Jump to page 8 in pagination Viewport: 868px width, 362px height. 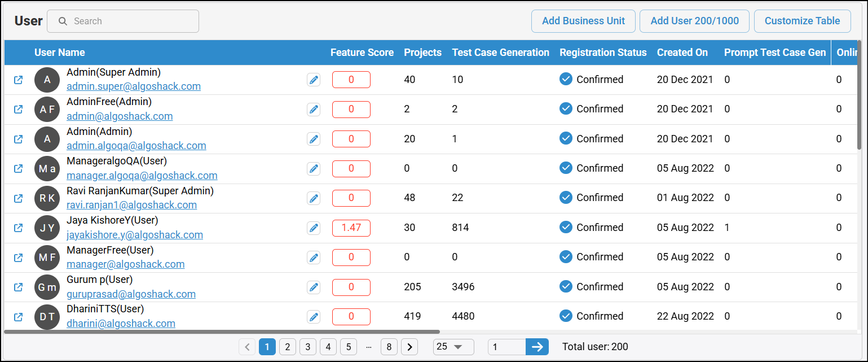coord(389,347)
